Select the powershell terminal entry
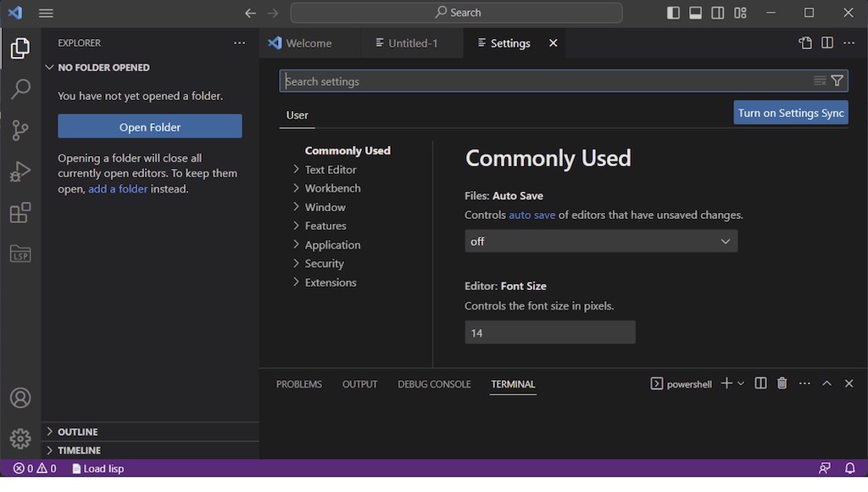Screen dimensions: 868x492 [682, 384]
